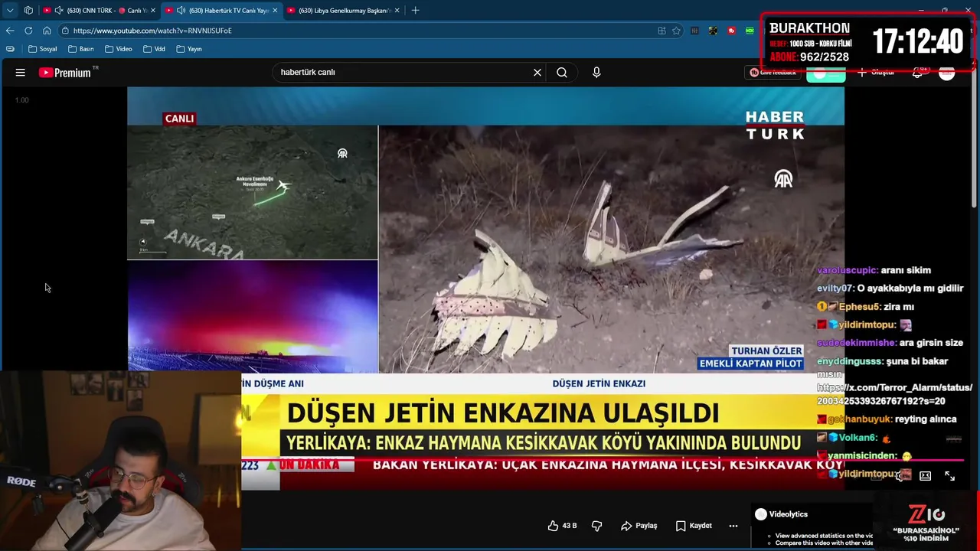Reload the current page
Viewport: 980px width, 551px height.
[28, 31]
